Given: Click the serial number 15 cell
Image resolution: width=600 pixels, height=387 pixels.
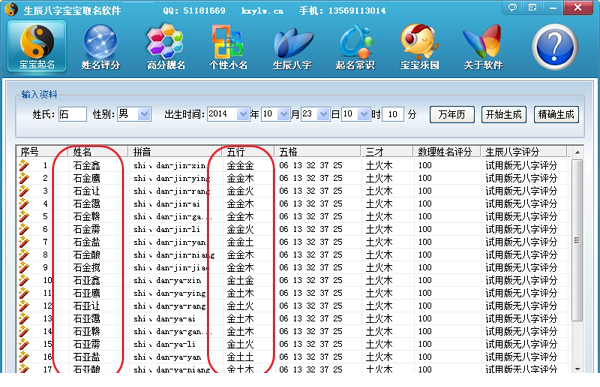Looking at the screenshot, I should coord(47,344).
